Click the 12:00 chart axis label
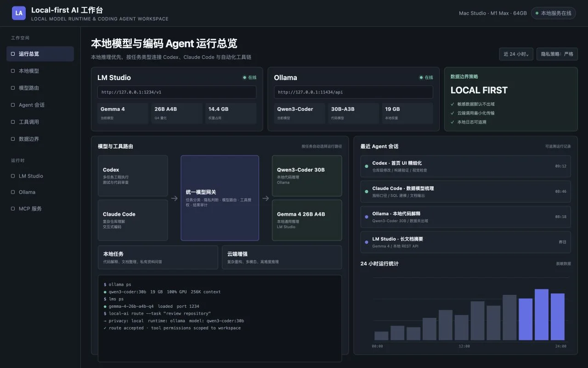Viewport: 588px width, 368px height. tap(464, 346)
